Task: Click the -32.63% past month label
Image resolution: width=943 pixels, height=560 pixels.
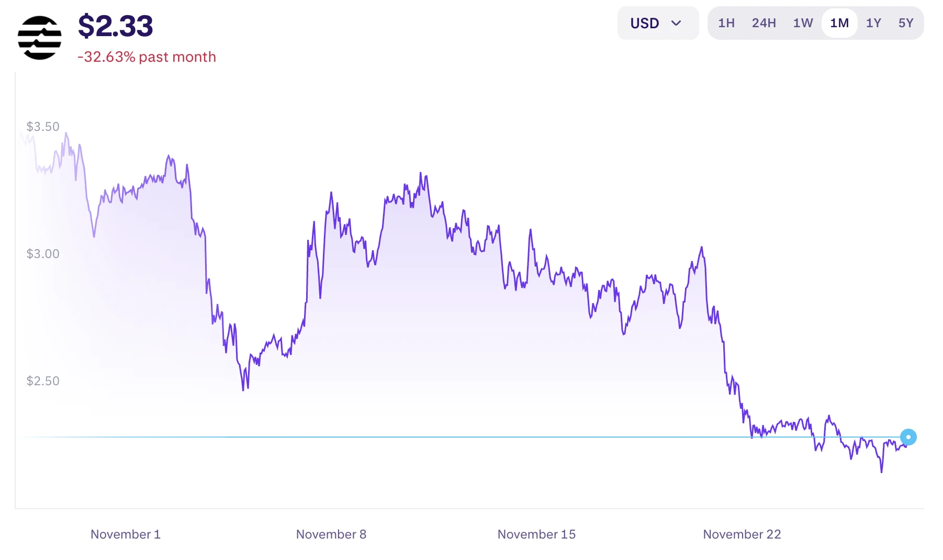Action: pyautogui.click(x=147, y=57)
